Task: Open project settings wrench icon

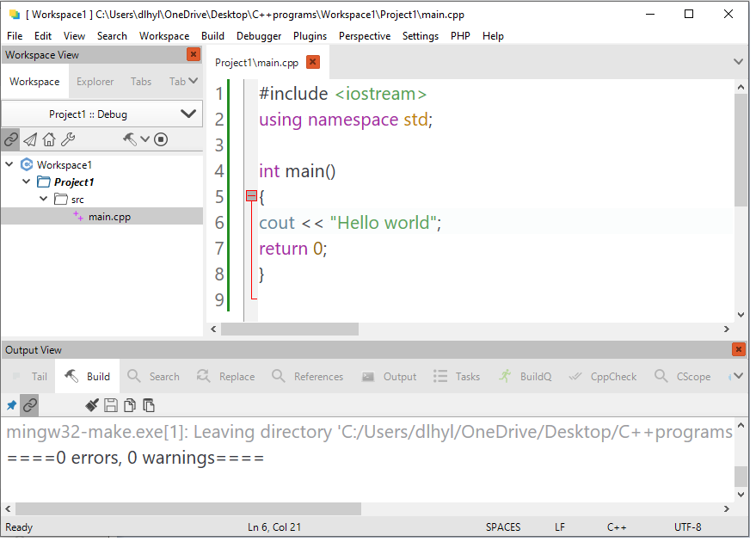Action: pyautogui.click(x=68, y=139)
